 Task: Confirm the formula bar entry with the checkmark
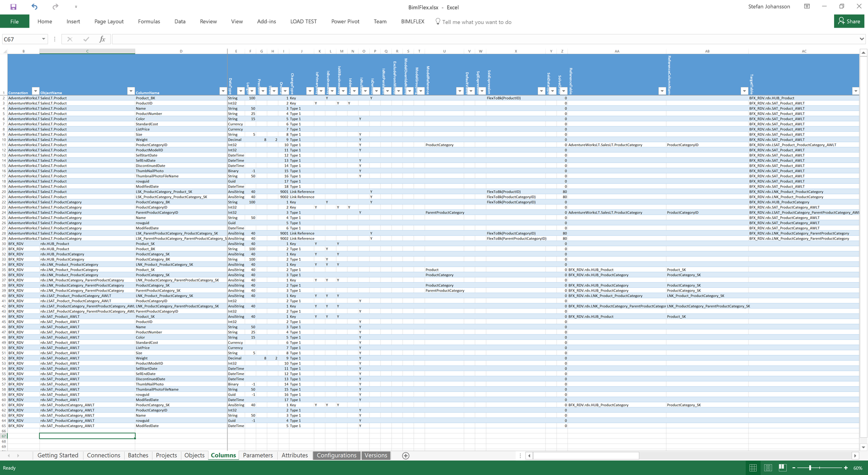pos(86,39)
